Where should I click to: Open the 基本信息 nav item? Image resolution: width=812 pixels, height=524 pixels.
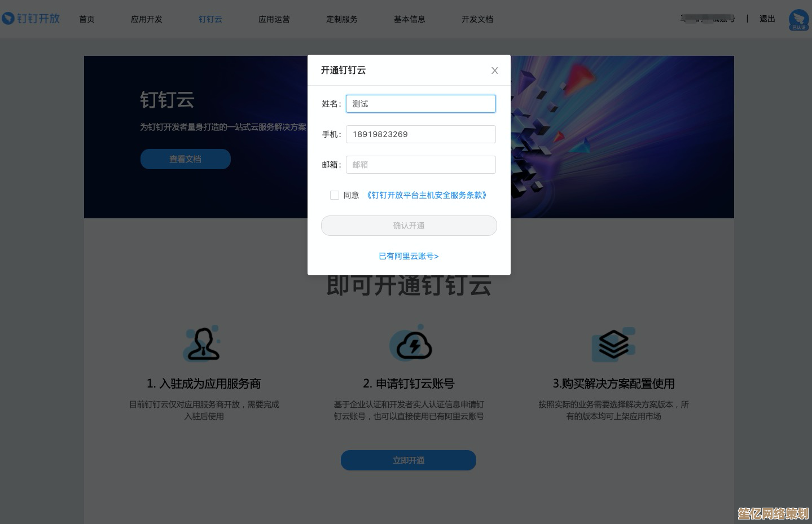(x=410, y=19)
